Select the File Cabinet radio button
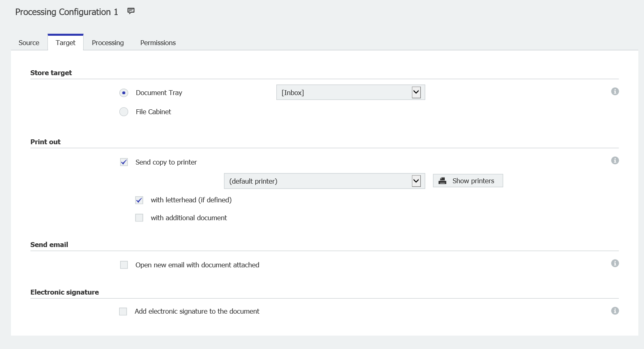The width and height of the screenshot is (644, 349). 124,112
